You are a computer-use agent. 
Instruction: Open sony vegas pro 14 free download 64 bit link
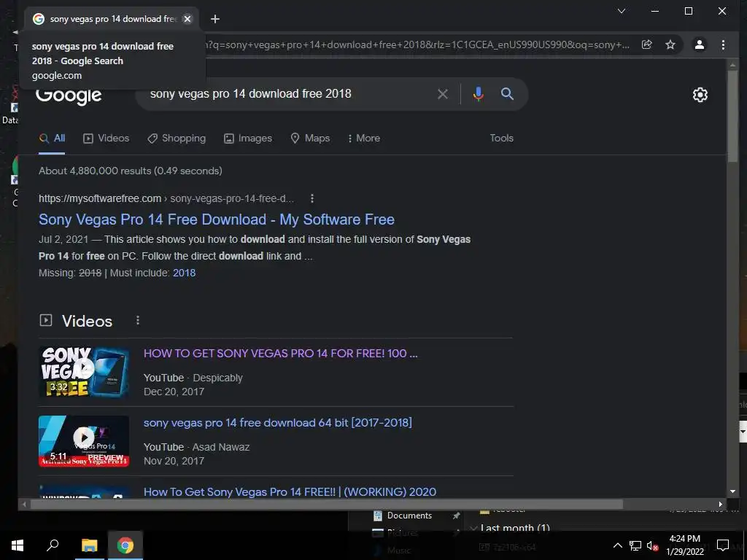point(278,422)
